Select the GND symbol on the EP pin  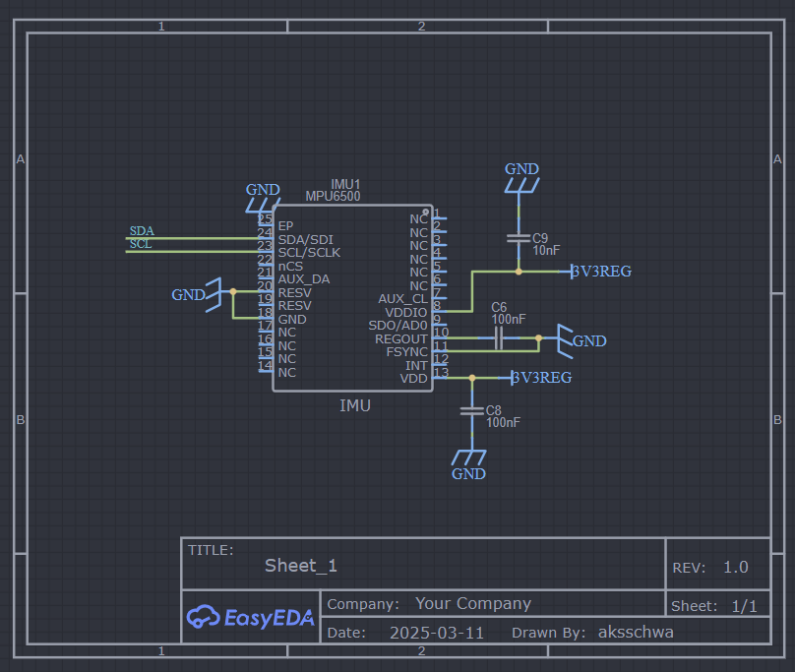263,198
